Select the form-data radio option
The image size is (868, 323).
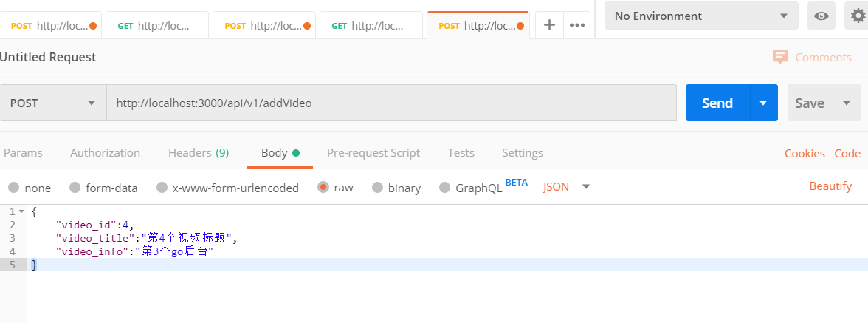(x=75, y=187)
